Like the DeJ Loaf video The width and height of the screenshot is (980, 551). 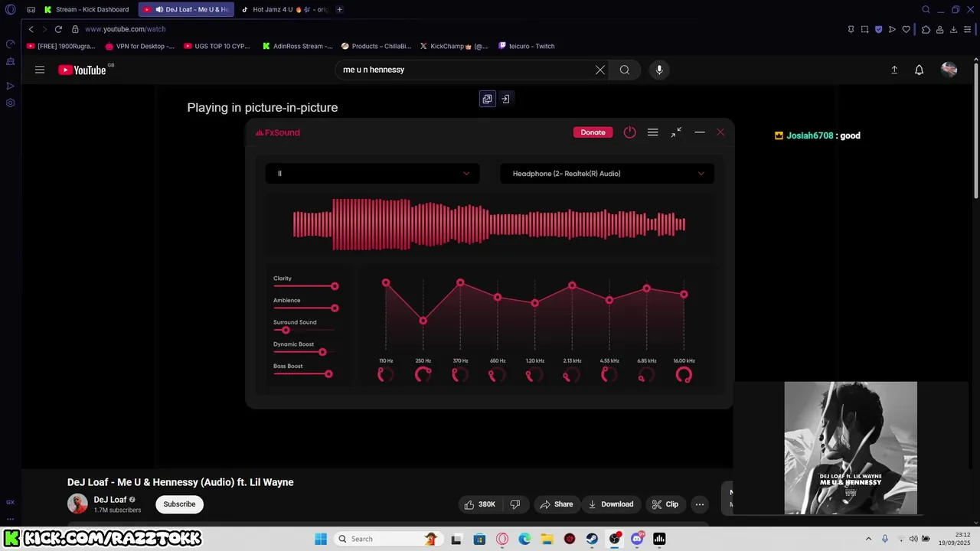pyautogui.click(x=480, y=504)
